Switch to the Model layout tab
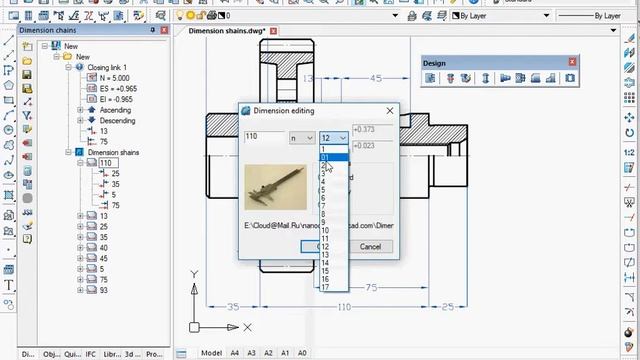The image size is (640, 360). coord(211,353)
